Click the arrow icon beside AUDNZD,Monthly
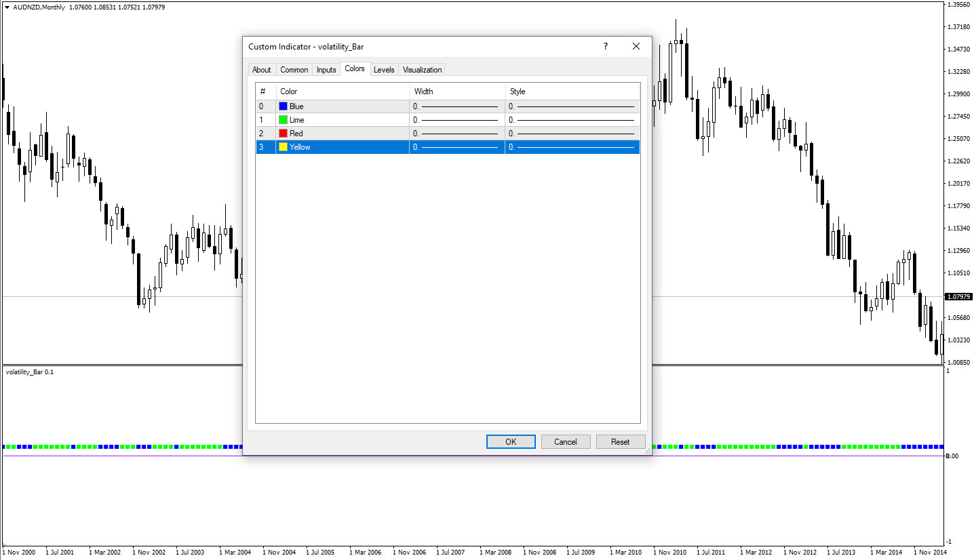Viewport: 974px width, 560px height. (7, 7)
